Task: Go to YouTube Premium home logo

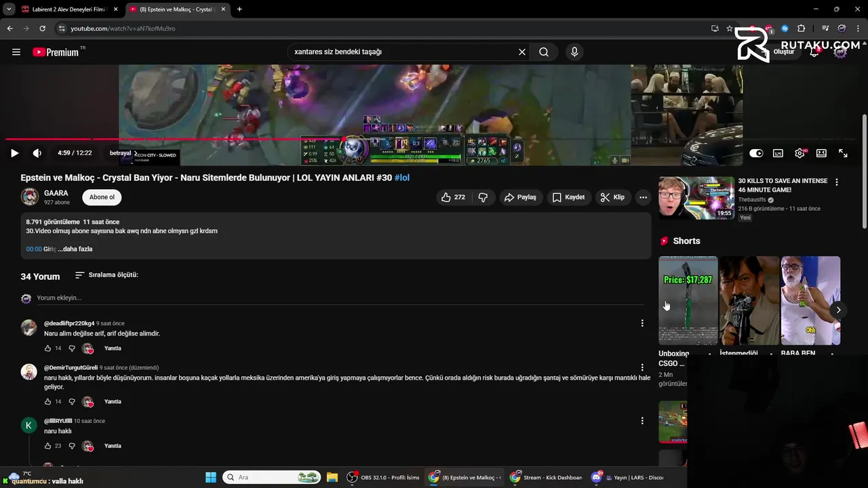Action: (x=56, y=52)
